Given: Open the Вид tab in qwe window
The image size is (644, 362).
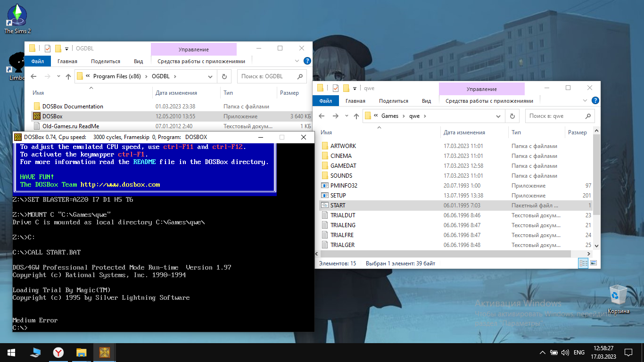Looking at the screenshot, I should [x=426, y=101].
